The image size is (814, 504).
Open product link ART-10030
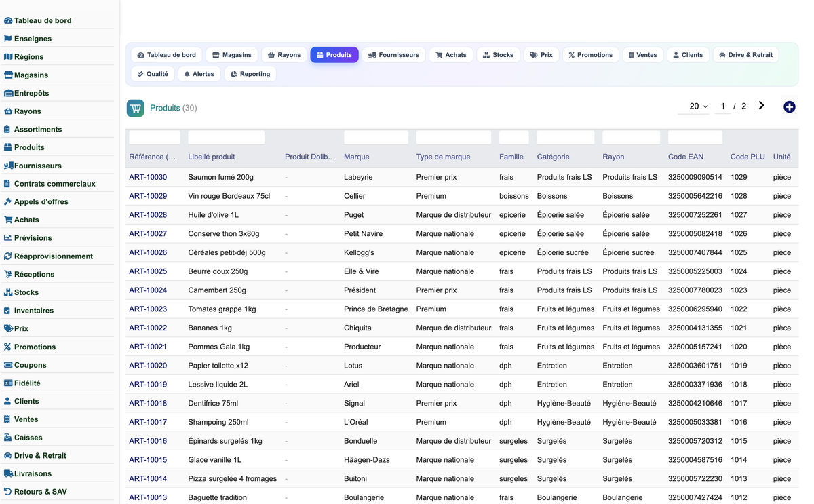[x=148, y=177]
